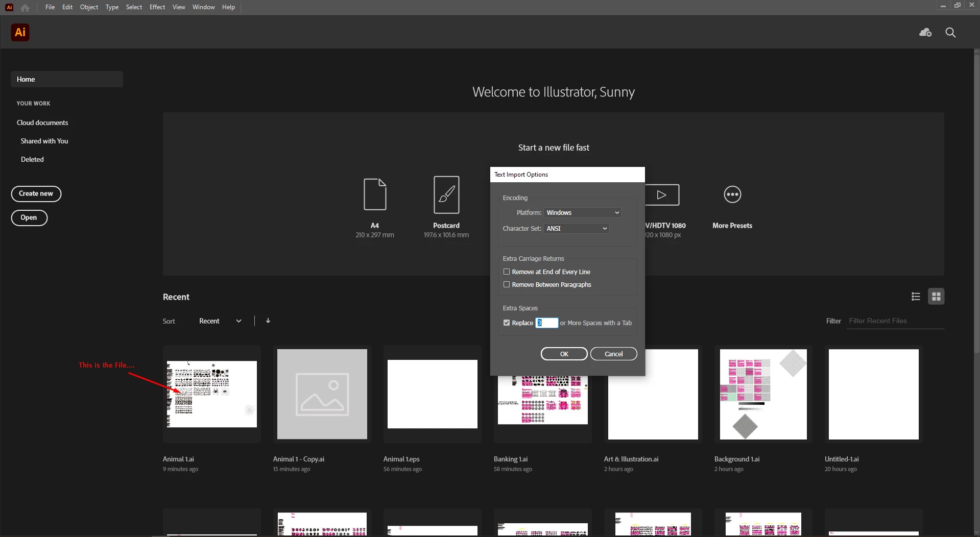
Task: Open cloud sync status icon
Action: click(925, 33)
